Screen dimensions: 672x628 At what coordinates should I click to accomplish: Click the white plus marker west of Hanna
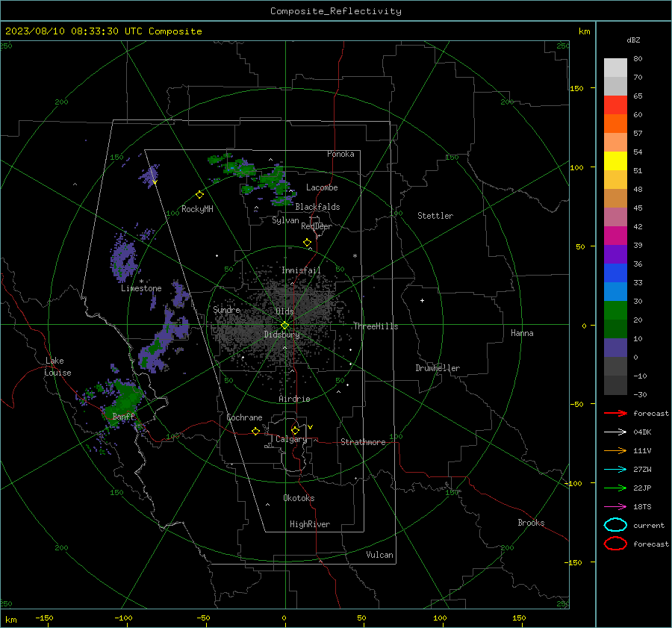click(422, 300)
